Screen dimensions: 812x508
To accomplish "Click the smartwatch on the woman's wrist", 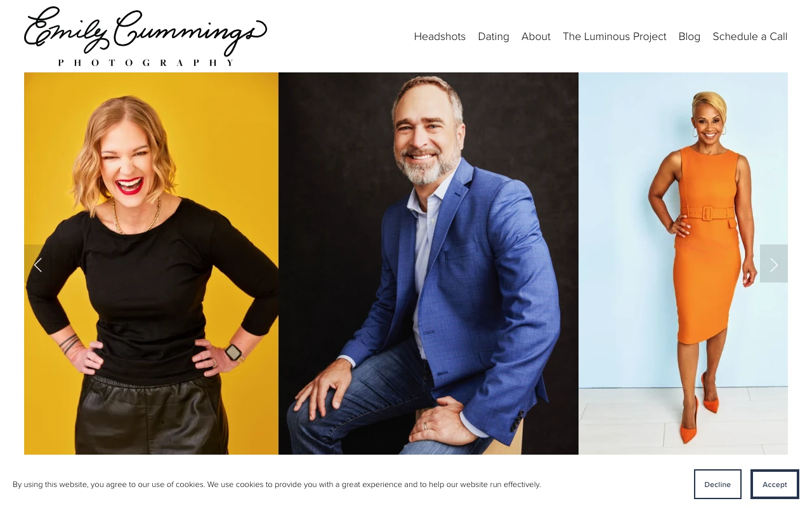I will point(233,352).
